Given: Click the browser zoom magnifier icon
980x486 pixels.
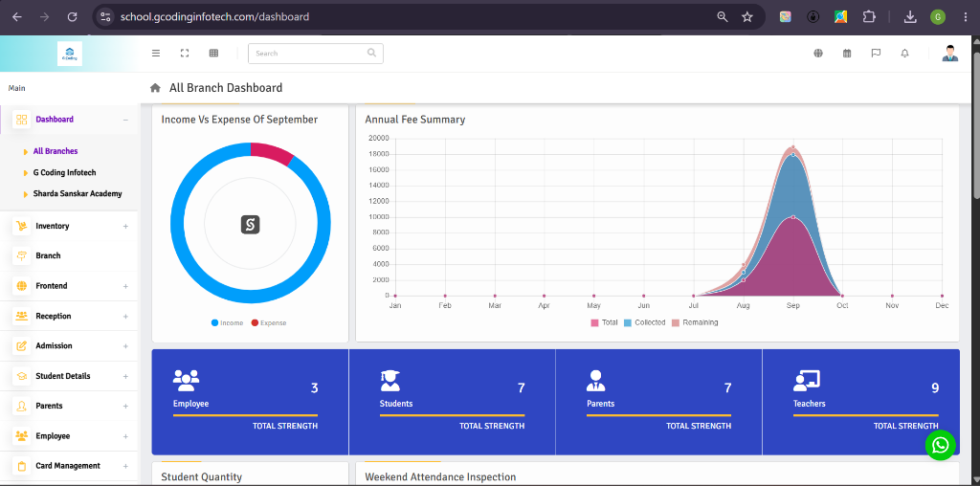Looking at the screenshot, I should pos(723,17).
